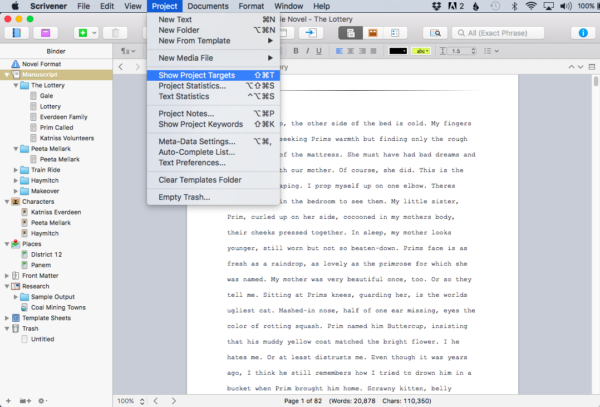Add a new item with green plus button

pyautogui.click(x=83, y=33)
